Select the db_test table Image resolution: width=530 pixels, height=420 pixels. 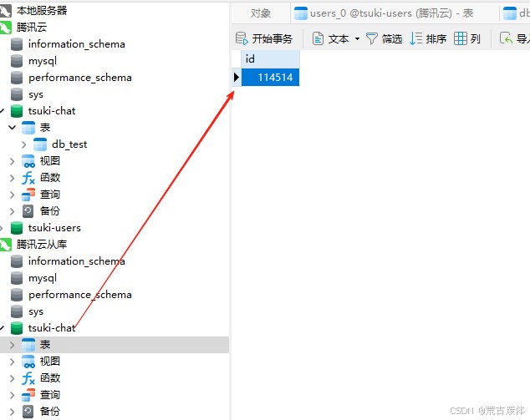69,144
